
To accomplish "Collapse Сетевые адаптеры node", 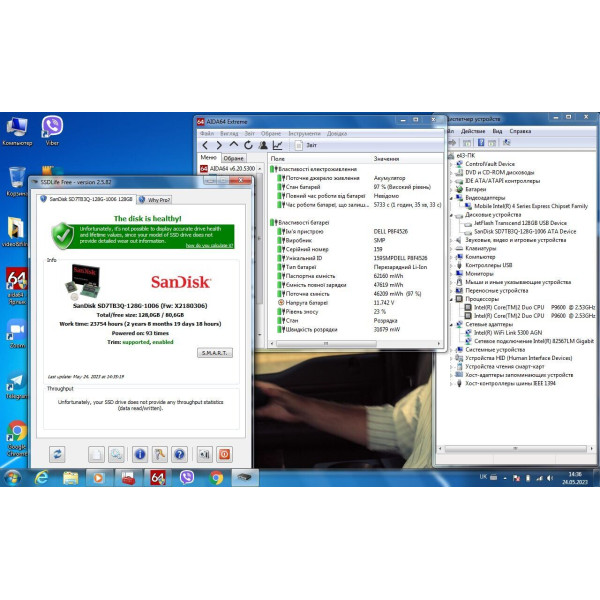I will click(452, 324).
